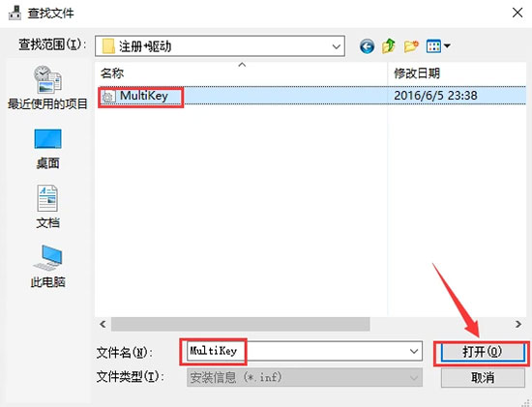This screenshot has width=532, height=407.
Task: Create a new folder with toolbar icon
Action: (x=411, y=46)
